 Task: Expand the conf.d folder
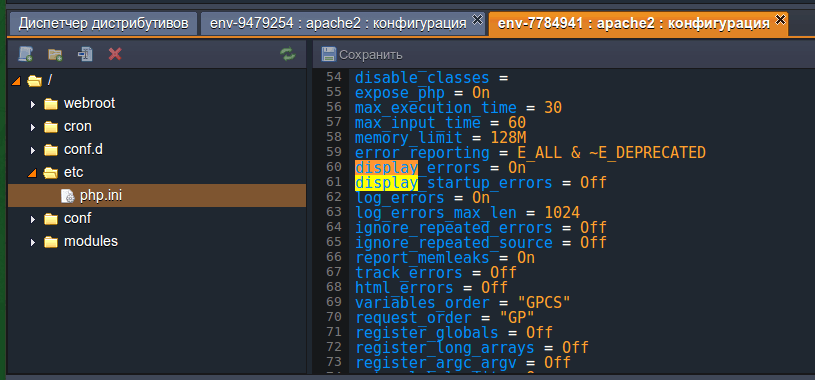pyautogui.click(x=33, y=150)
